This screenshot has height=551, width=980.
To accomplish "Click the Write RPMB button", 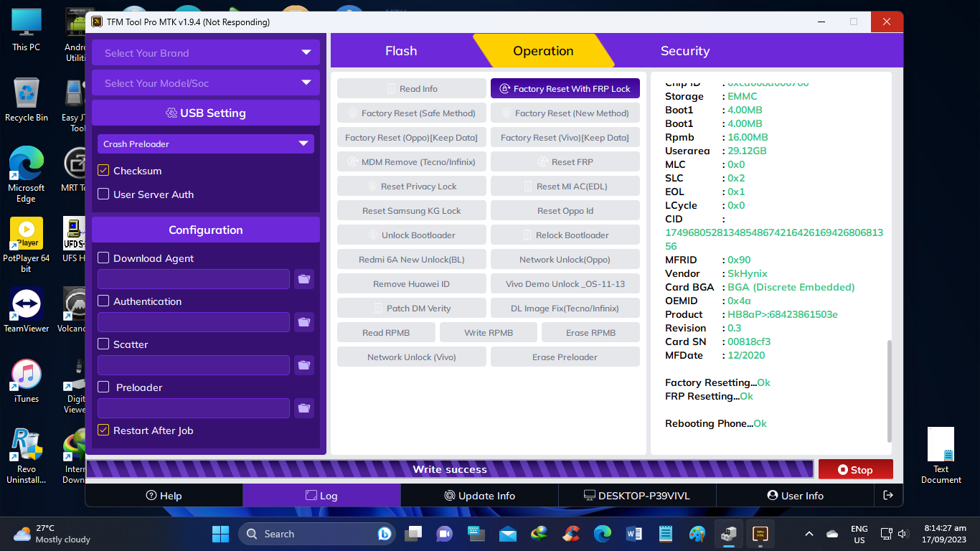I will 489,333.
